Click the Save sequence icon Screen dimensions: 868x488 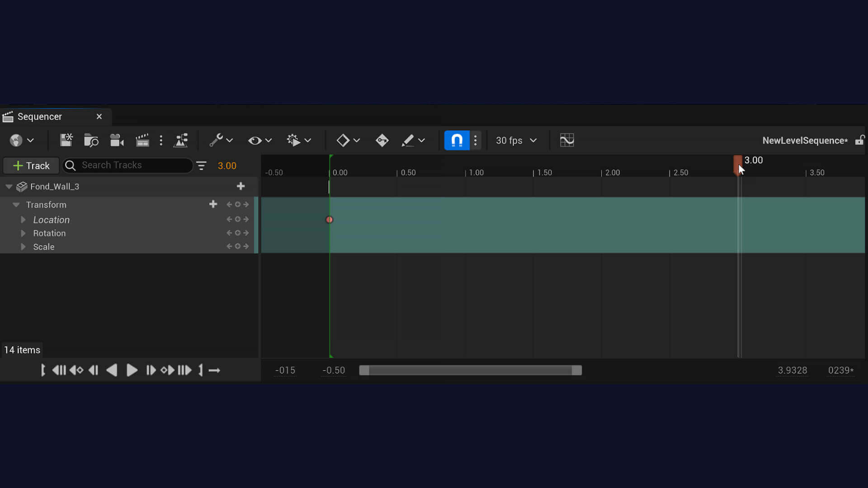(x=66, y=141)
